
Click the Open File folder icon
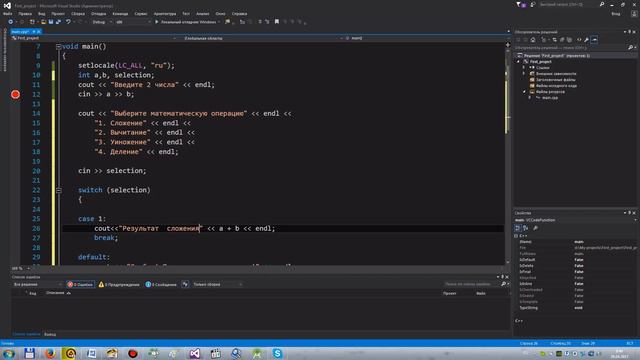tap(43, 22)
